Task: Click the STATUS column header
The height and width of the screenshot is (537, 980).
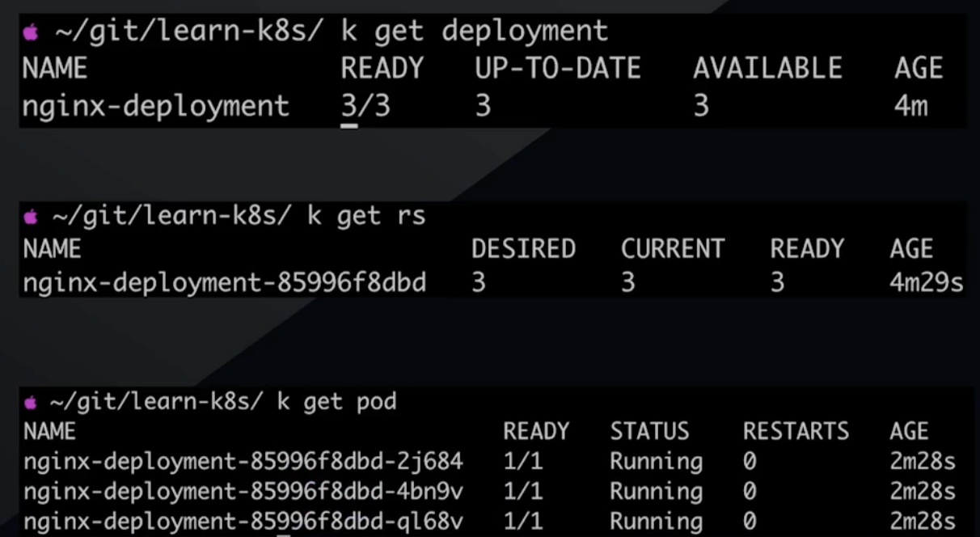Action: coord(649,431)
